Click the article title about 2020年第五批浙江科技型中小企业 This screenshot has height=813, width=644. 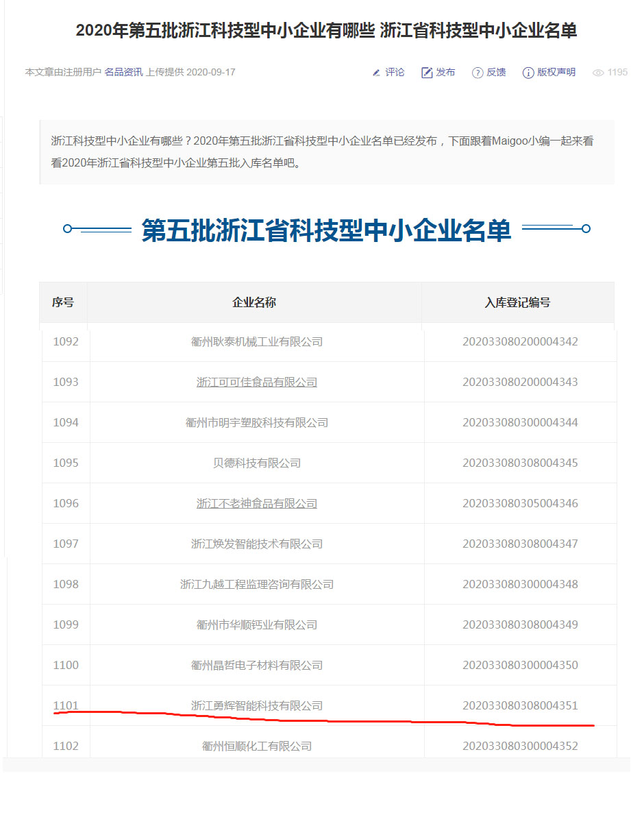coord(326,31)
